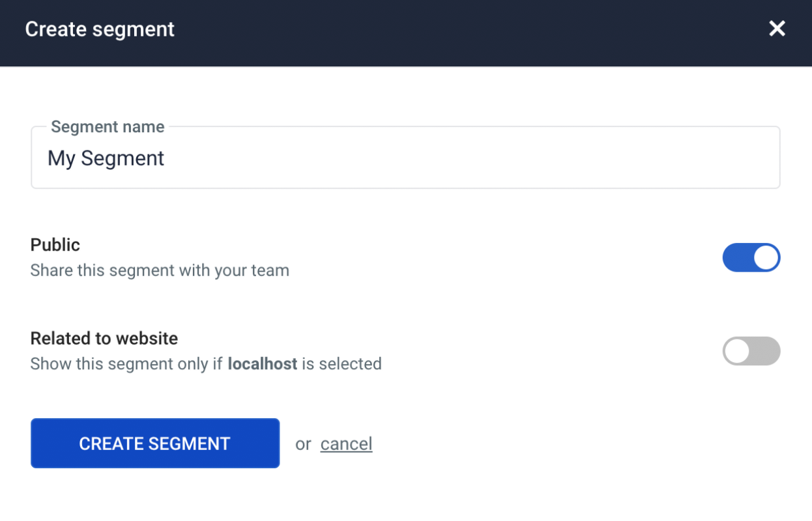
Task: Dismiss the modal using the X icon
Action: 777,29
